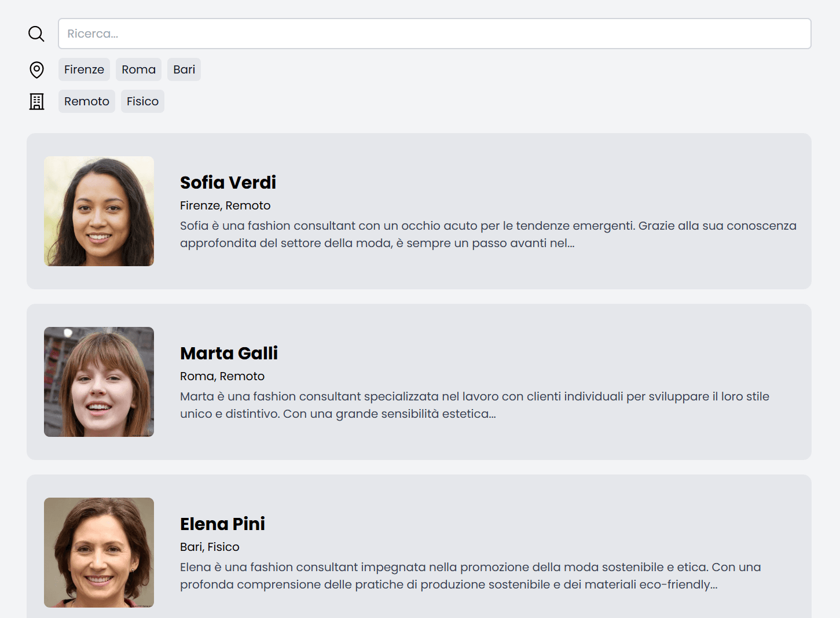Select Marta's description about clienti individuali
The width and height of the screenshot is (840, 618).
click(475, 405)
